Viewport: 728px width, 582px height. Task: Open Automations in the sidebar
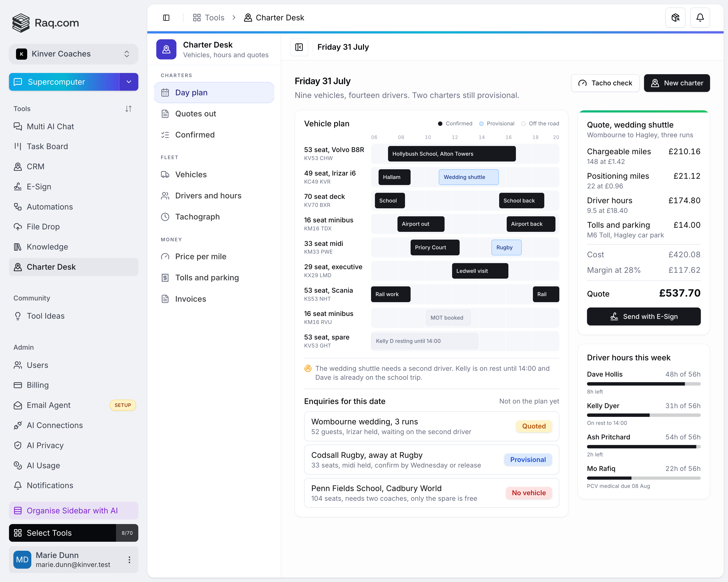tap(73, 207)
